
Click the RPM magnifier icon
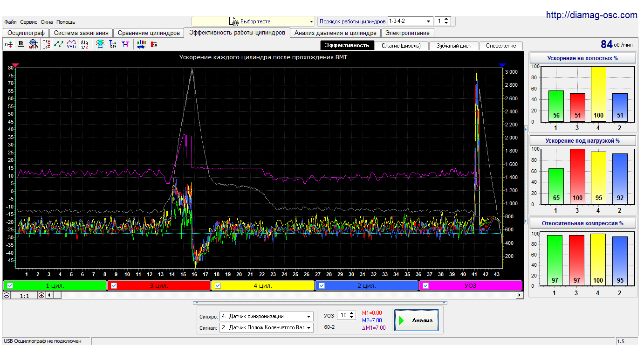click(x=33, y=44)
